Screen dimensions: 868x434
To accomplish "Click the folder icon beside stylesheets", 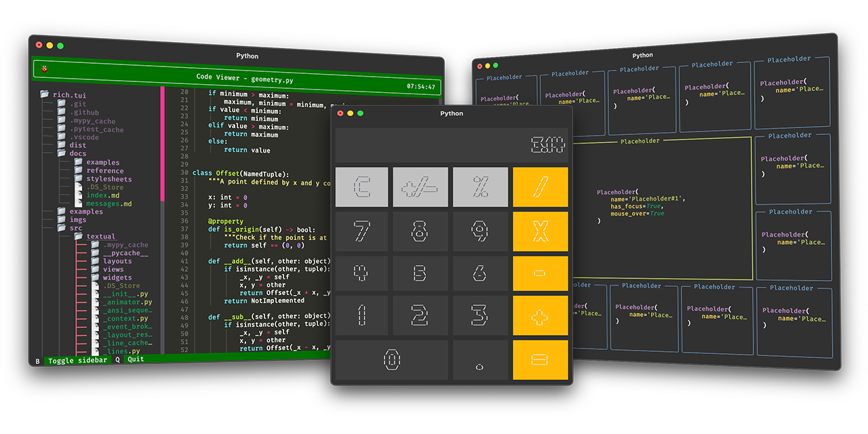I will [78, 178].
